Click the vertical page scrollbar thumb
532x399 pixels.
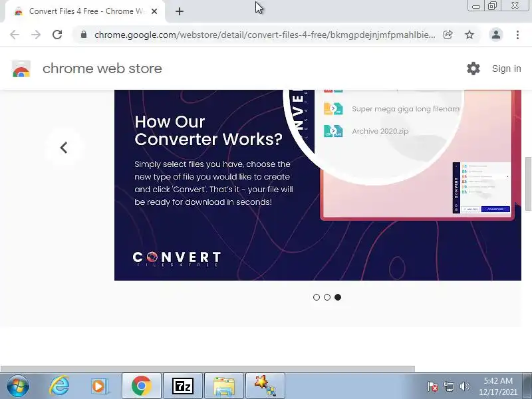click(528, 184)
